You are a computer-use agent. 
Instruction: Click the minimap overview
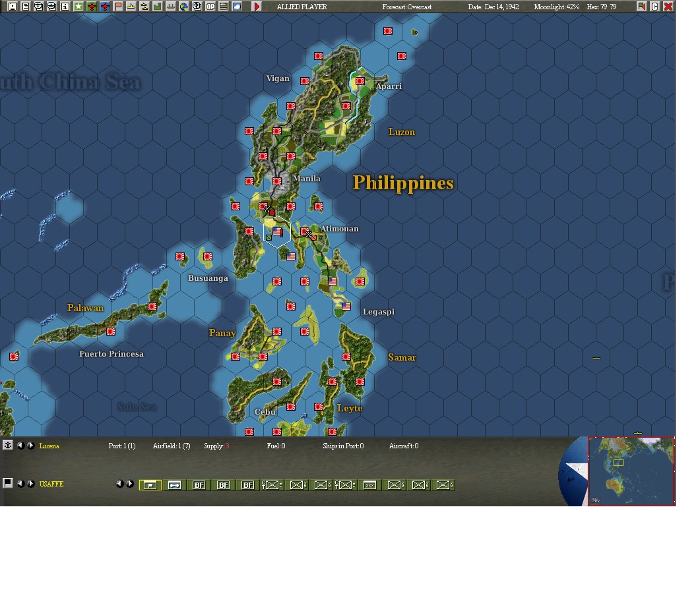coord(631,471)
